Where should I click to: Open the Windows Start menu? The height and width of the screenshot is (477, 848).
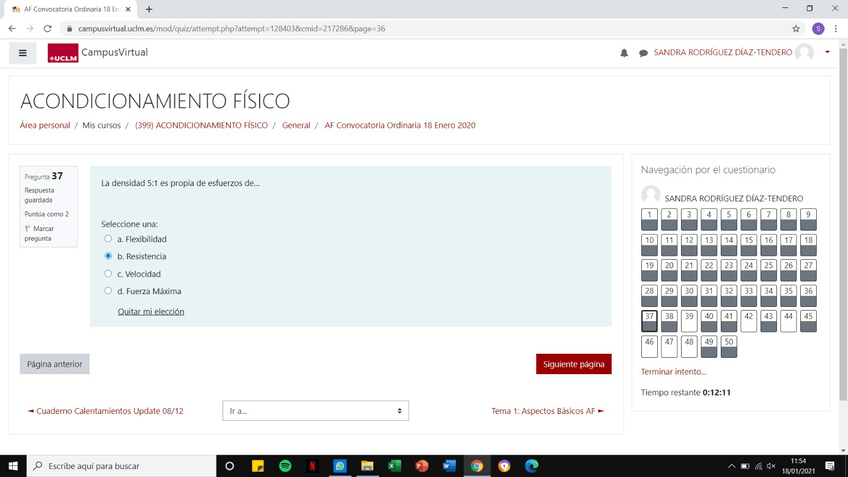coord(13,466)
